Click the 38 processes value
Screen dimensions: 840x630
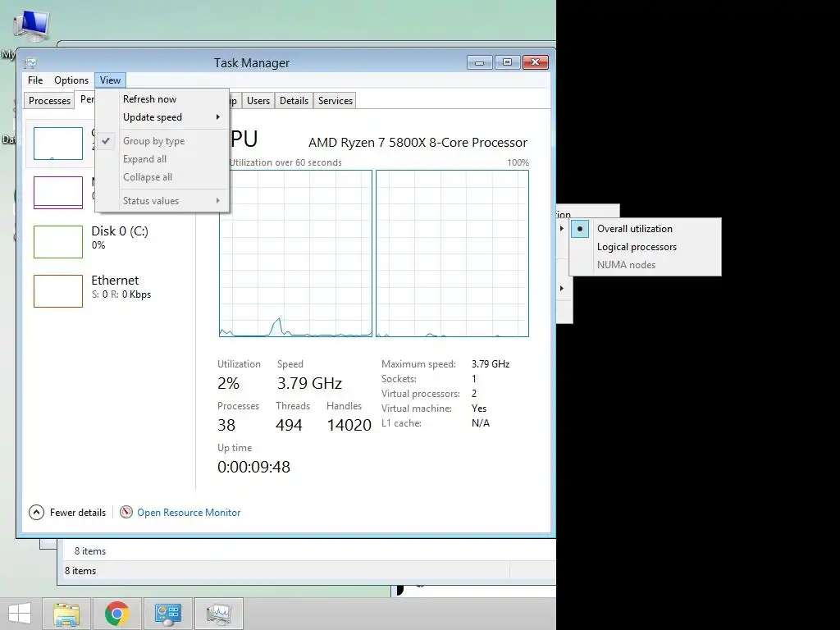point(226,426)
